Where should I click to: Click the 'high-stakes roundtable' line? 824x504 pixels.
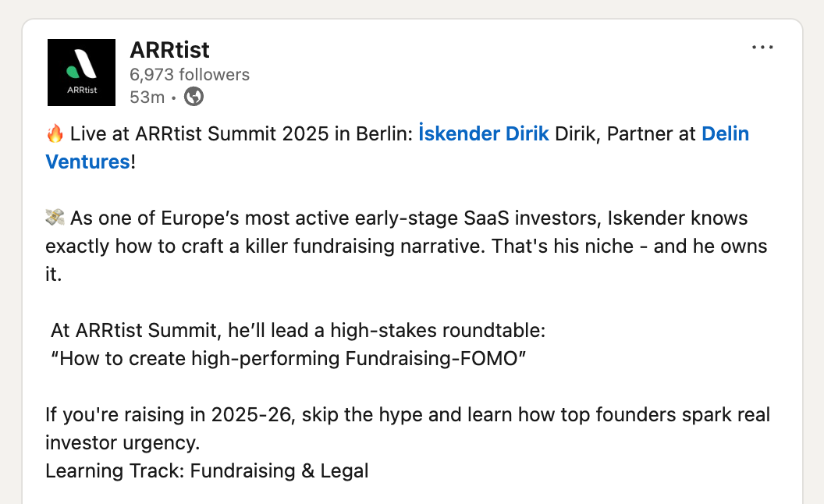point(298,330)
